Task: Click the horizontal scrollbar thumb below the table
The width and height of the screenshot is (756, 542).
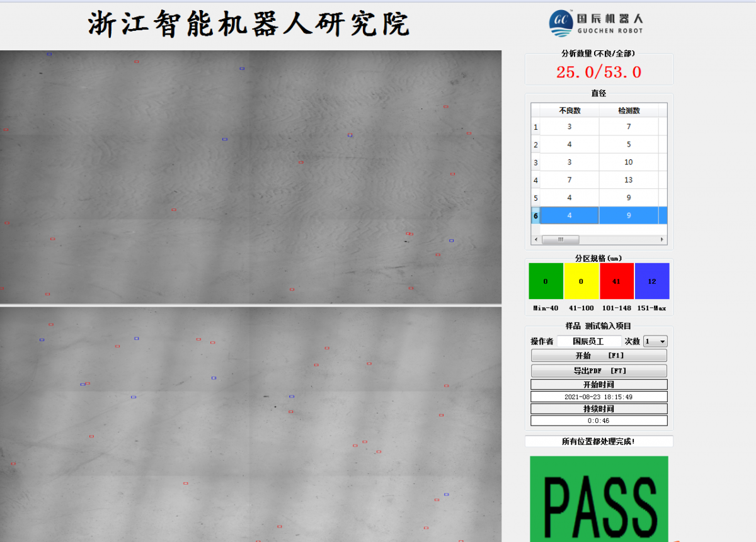Action: tap(561, 239)
